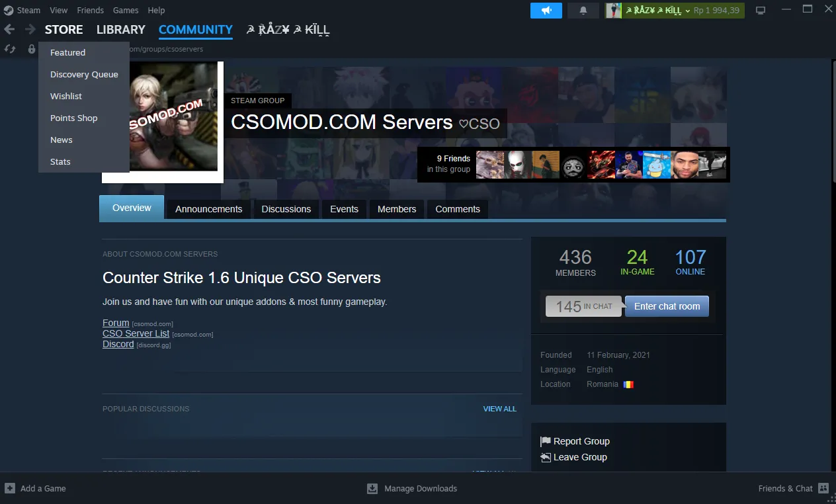
Task: Open the Games menu
Action: (126, 10)
